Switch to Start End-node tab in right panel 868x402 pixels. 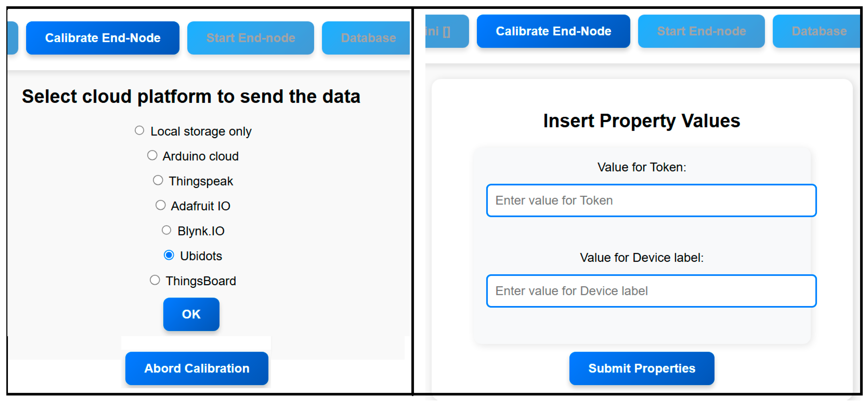701,31
